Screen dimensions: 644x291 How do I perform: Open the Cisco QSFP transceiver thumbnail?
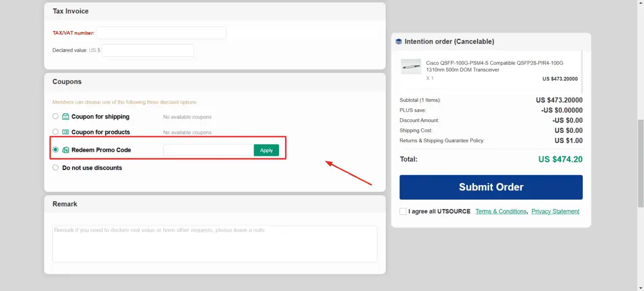(411, 66)
